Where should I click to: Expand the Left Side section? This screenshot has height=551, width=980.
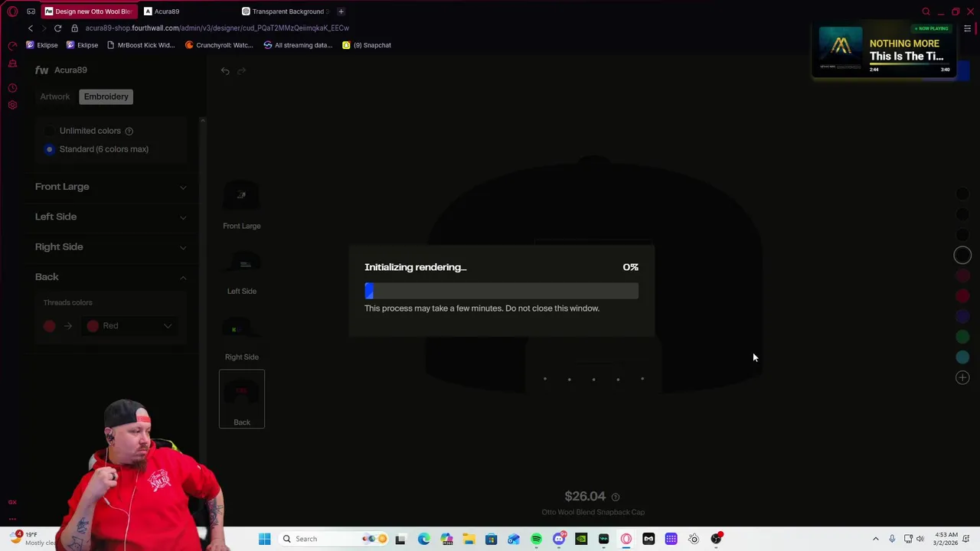(110, 217)
